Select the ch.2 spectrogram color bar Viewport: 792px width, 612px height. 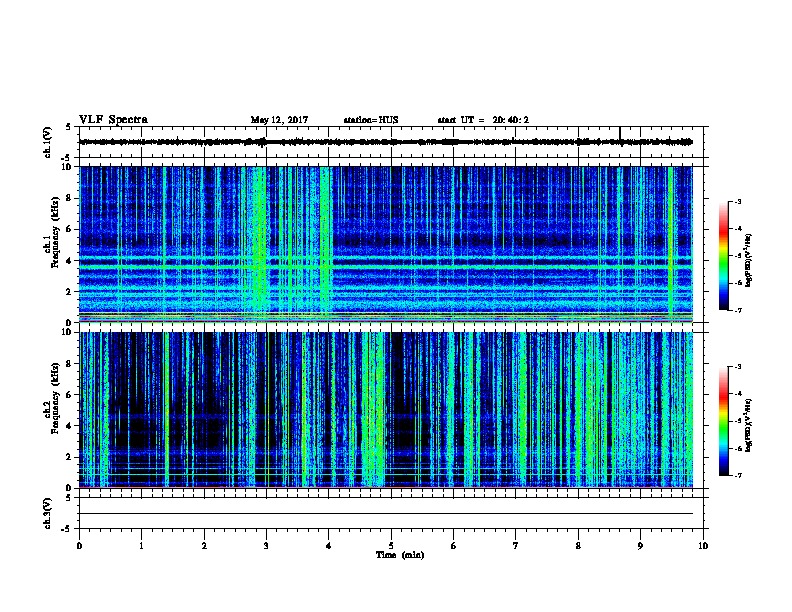point(724,421)
